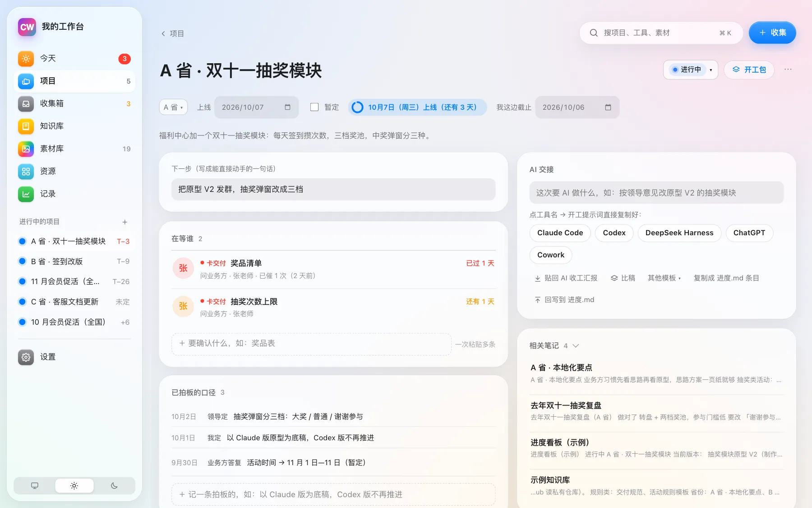Image resolution: width=812 pixels, height=508 pixels.
Task: Click the CW workspace logo
Action: click(x=27, y=27)
